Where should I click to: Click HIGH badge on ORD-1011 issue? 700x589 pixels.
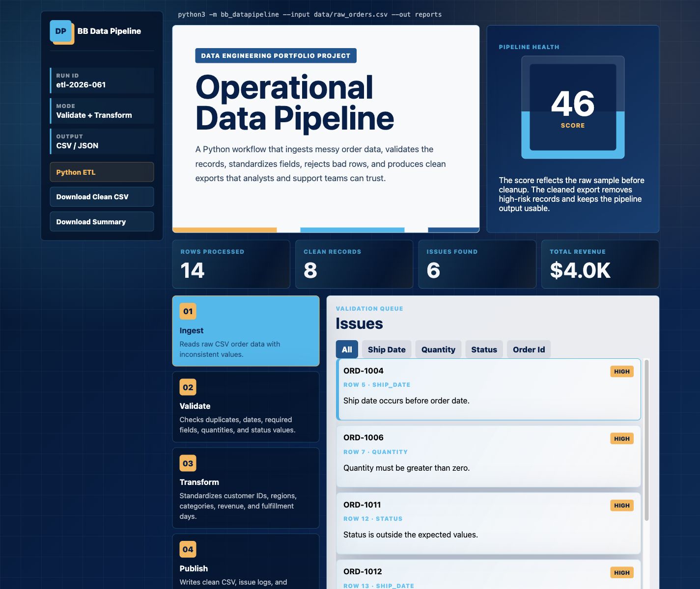tap(622, 506)
